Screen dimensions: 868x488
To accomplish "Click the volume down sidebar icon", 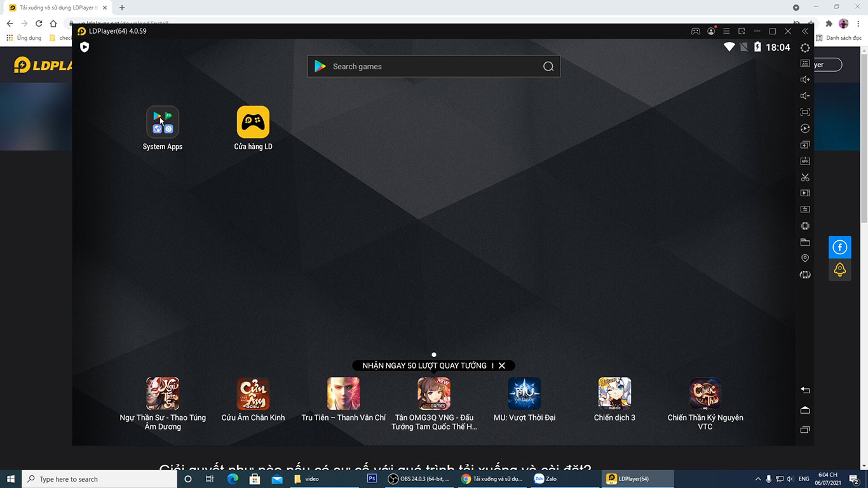I will [x=805, y=96].
